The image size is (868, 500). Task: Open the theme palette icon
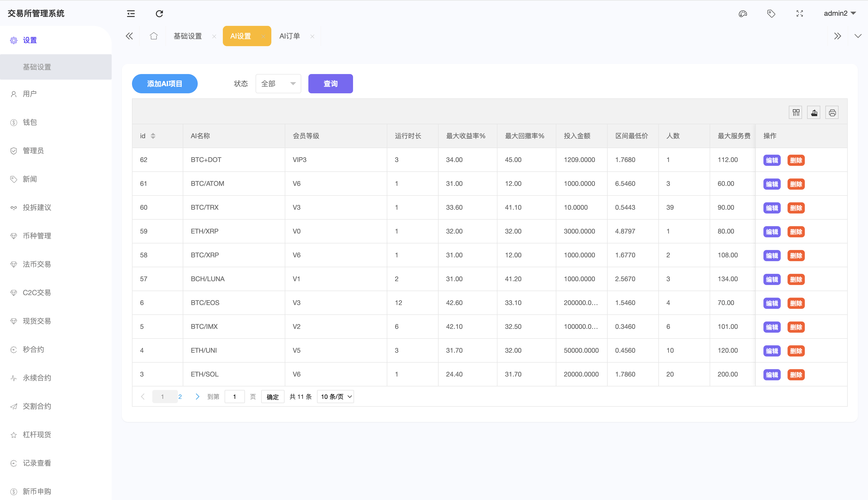click(x=743, y=13)
